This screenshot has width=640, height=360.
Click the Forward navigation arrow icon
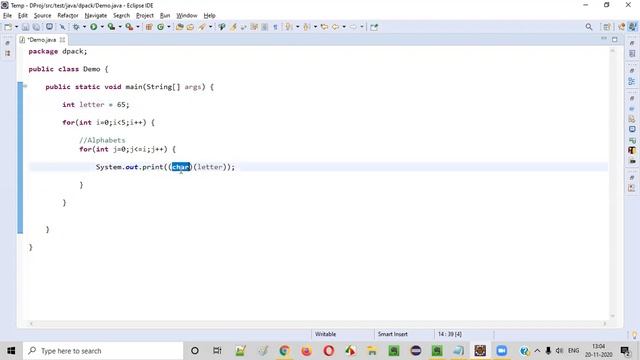click(x=353, y=27)
